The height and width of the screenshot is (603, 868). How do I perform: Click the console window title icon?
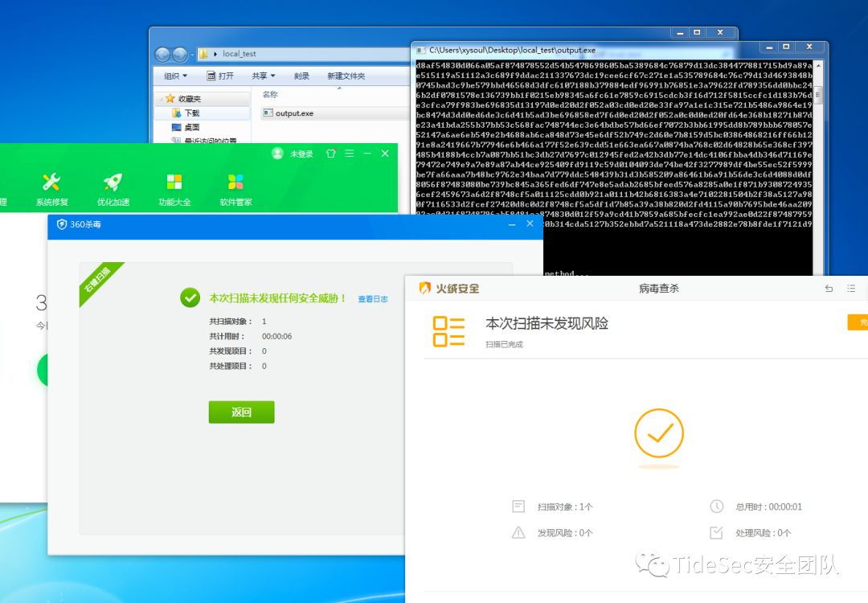420,50
